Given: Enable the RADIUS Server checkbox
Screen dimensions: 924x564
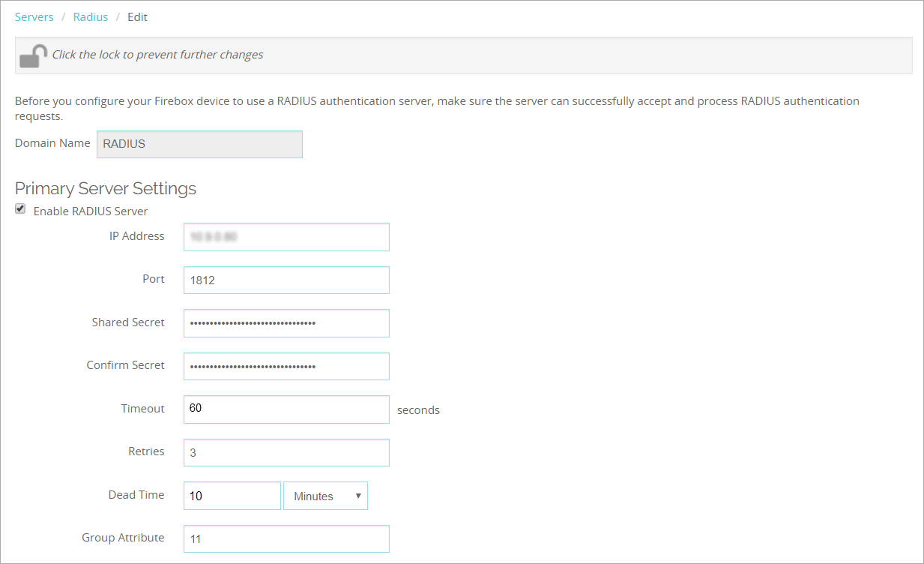Looking at the screenshot, I should point(20,208).
